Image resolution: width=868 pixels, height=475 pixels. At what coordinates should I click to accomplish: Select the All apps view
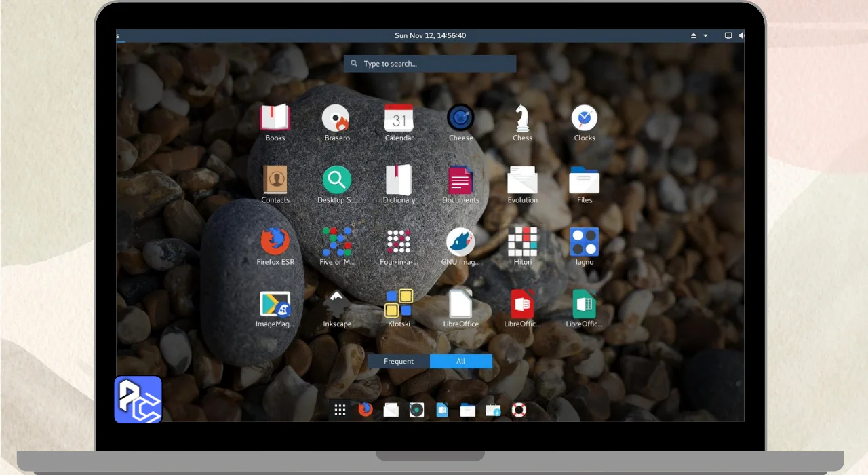(461, 361)
